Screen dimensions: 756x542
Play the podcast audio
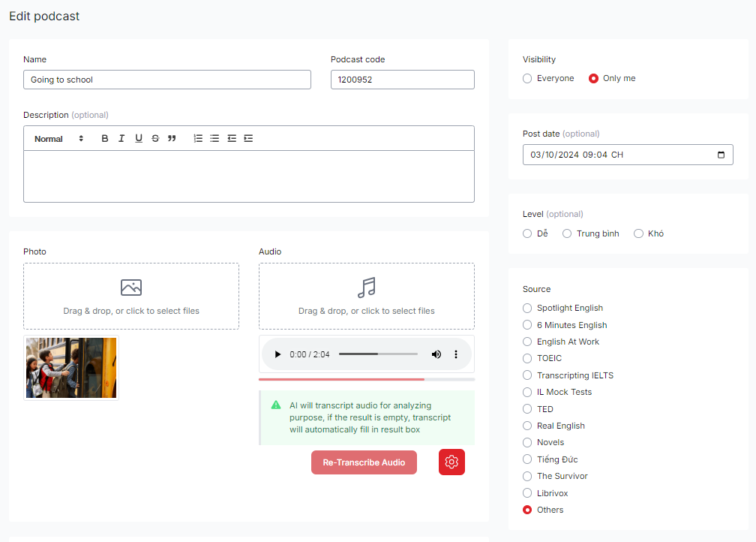coord(277,354)
